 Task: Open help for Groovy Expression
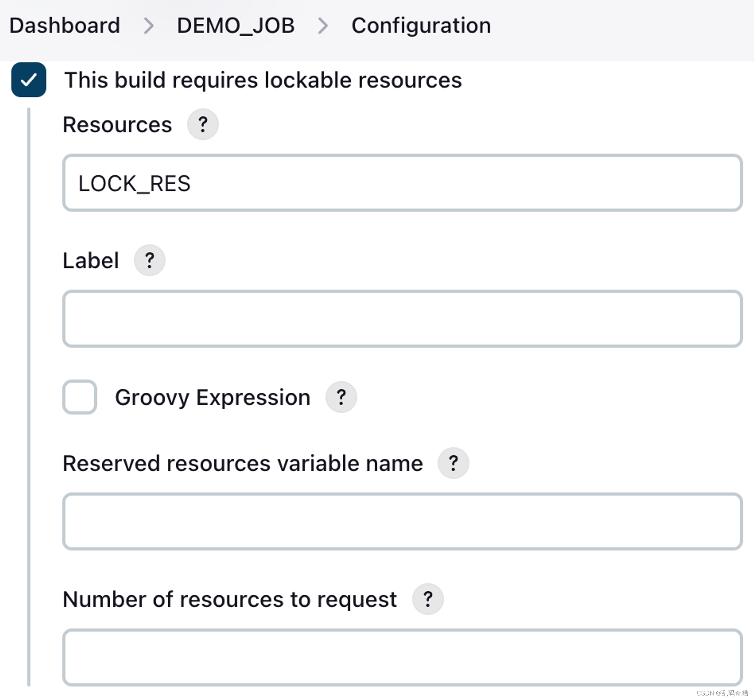(342, 397)
